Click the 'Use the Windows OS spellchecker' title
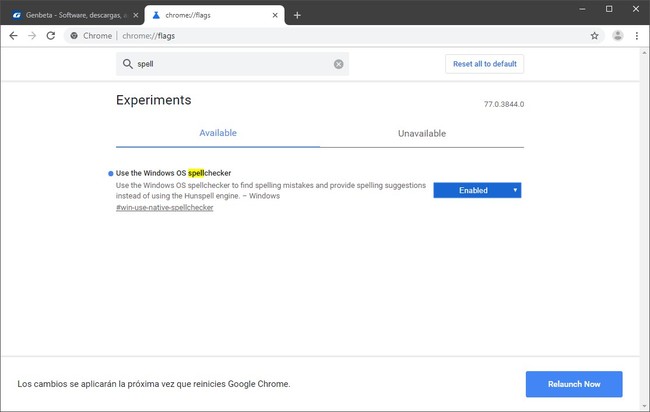Screen dimensions: 650x412 [173, 173]
